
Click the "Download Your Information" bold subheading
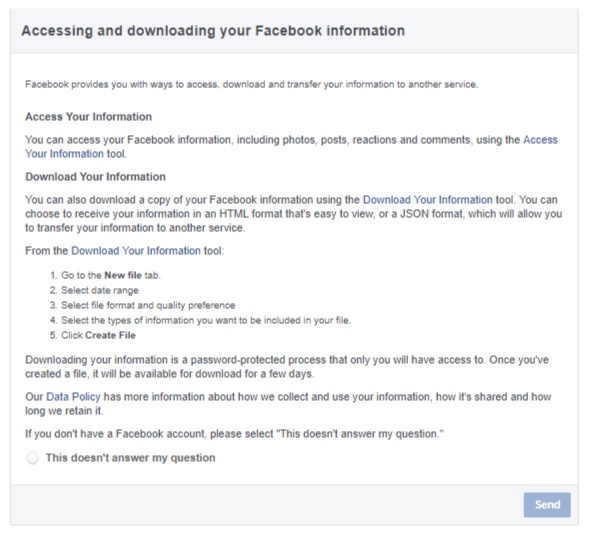tap(95, 177)
